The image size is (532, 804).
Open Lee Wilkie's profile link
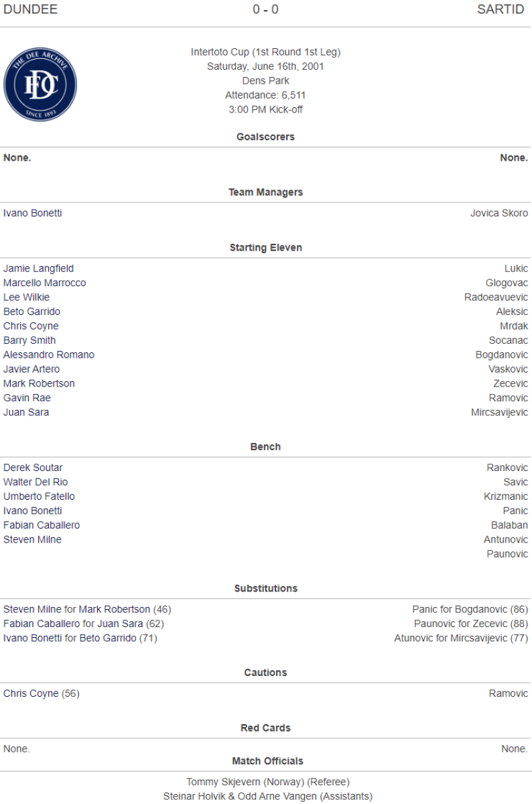tap(26, 297)
